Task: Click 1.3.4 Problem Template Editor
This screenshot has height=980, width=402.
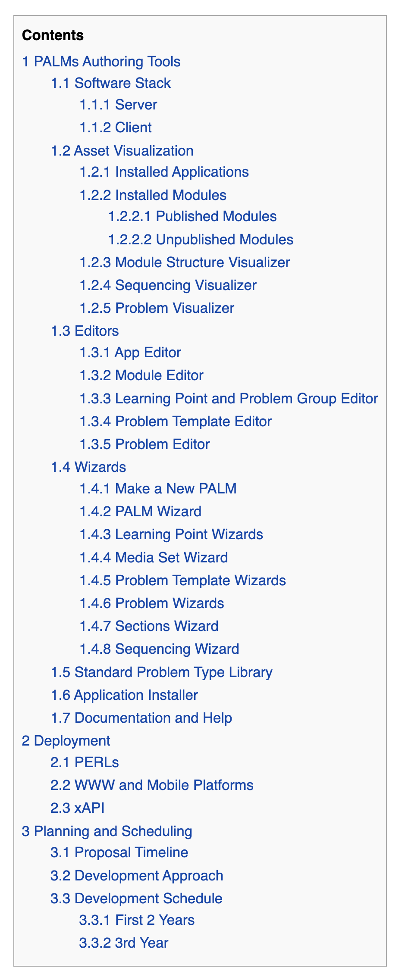Action: click(x=176, y=421)
